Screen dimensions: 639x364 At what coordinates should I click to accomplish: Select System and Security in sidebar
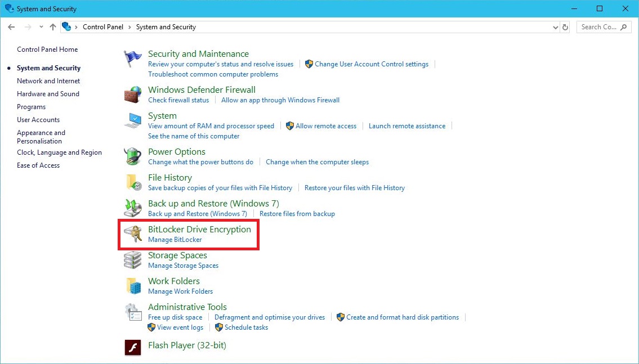pos(48,68)
